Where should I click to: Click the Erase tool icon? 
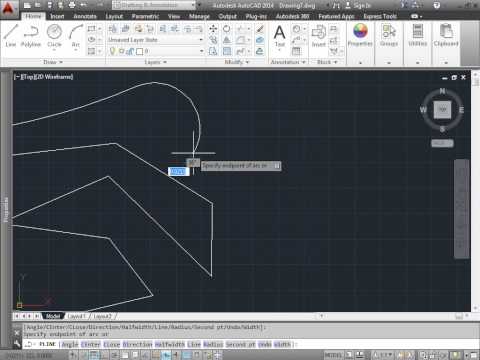[x=260, y=29]
